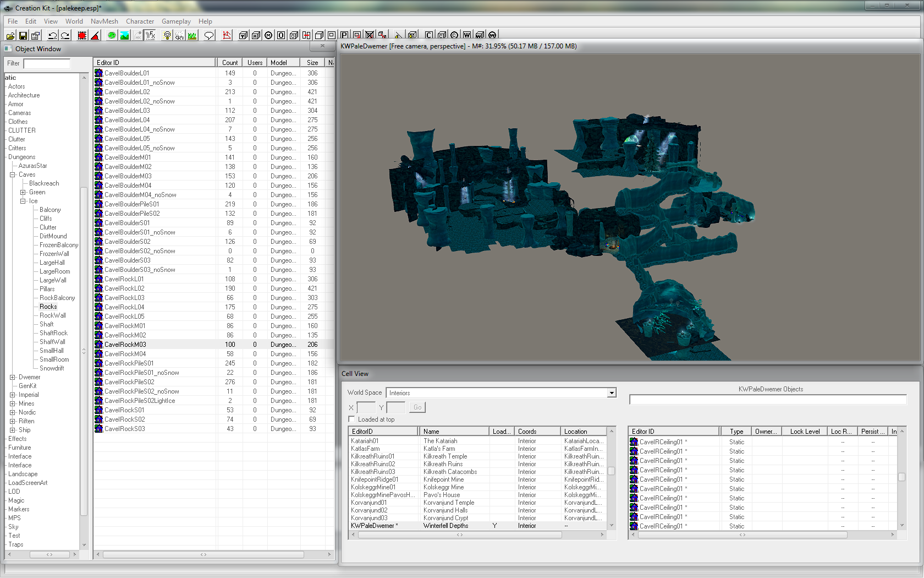Click the Open file folder icon
This screenshot has height=578, width=924.
click(10, 36)
